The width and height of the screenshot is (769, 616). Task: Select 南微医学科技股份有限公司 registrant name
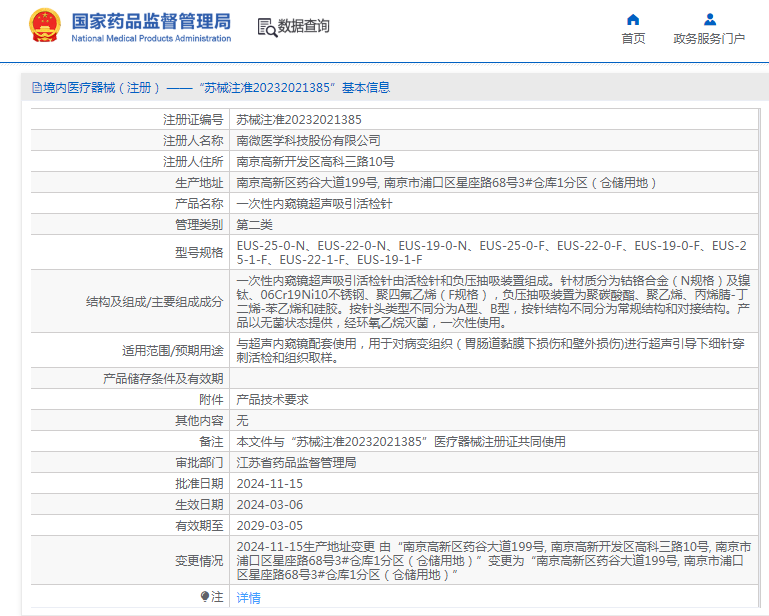click(308, 141)
